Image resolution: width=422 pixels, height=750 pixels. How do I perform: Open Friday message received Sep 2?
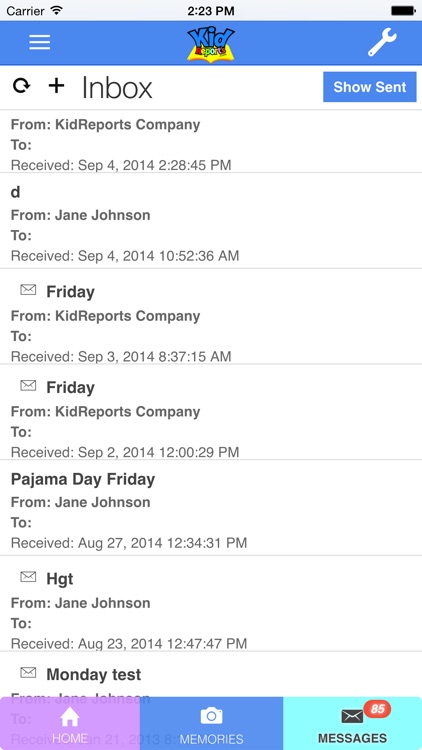(x=211, y=412)
